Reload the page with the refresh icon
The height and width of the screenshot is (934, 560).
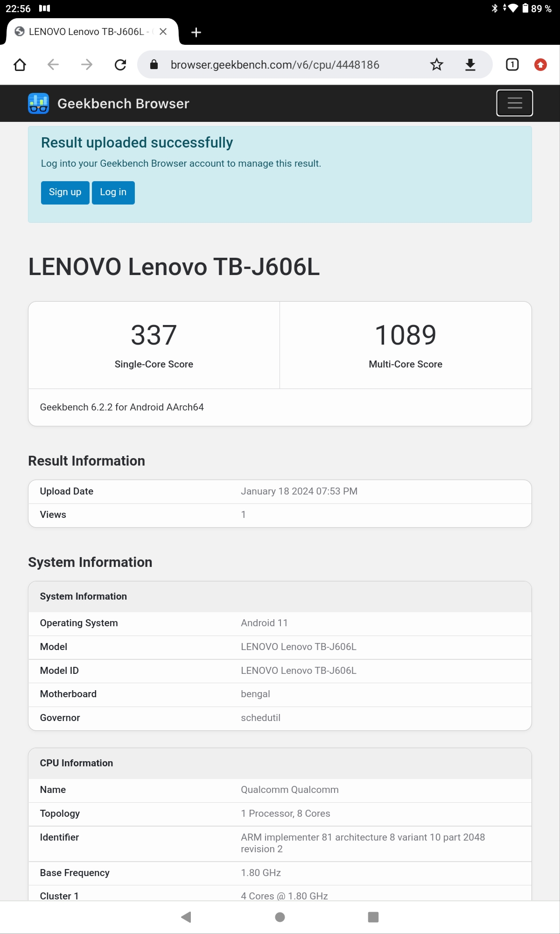point(120,64)
